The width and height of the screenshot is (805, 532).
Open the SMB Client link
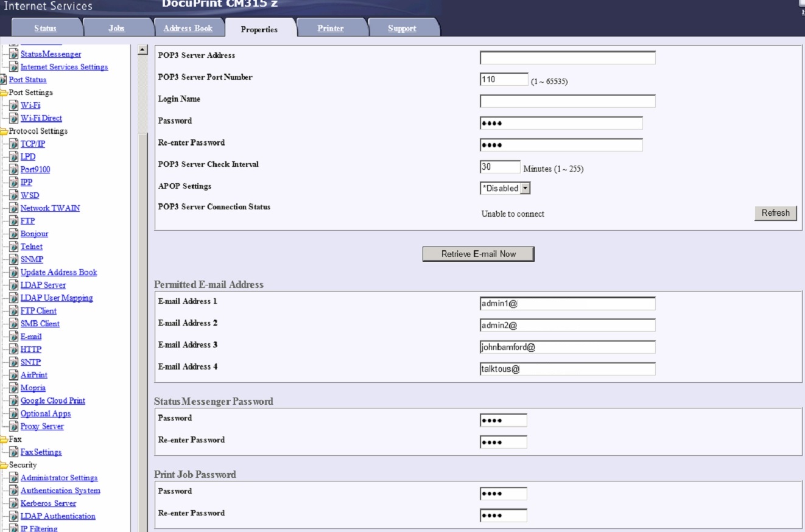click(x=40, y=324)
